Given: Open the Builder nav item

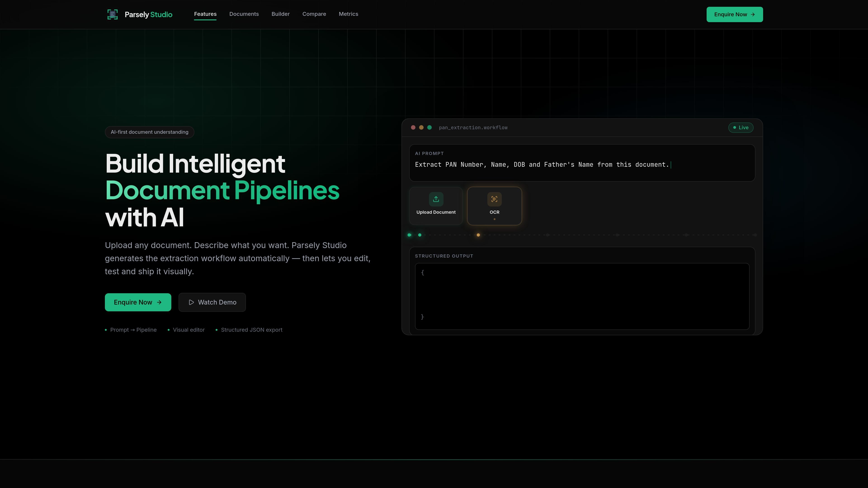Looking at the screenshot, I should click(x=281, y=14).
